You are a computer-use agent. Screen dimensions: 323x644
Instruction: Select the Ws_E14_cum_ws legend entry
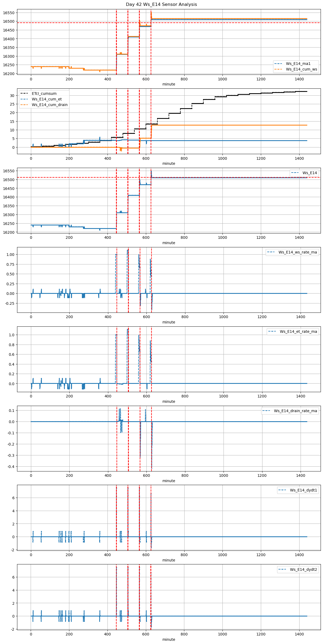click(x=301, y=69)
